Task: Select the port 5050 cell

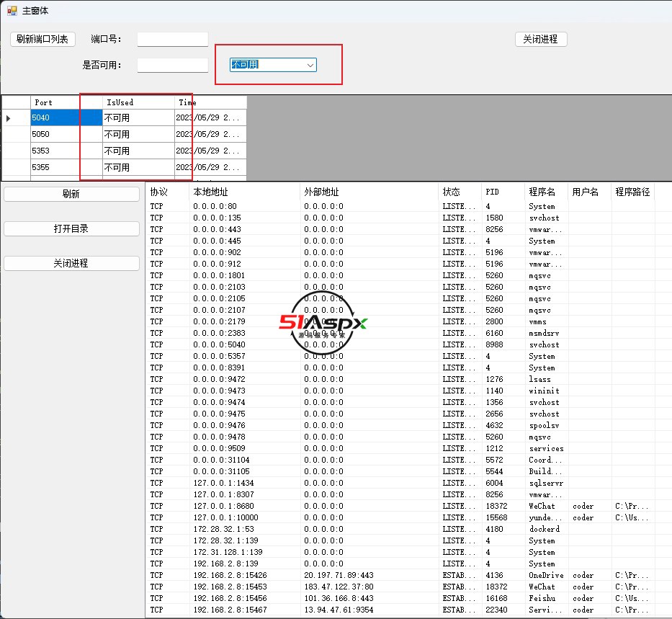Action: point(66,134)
